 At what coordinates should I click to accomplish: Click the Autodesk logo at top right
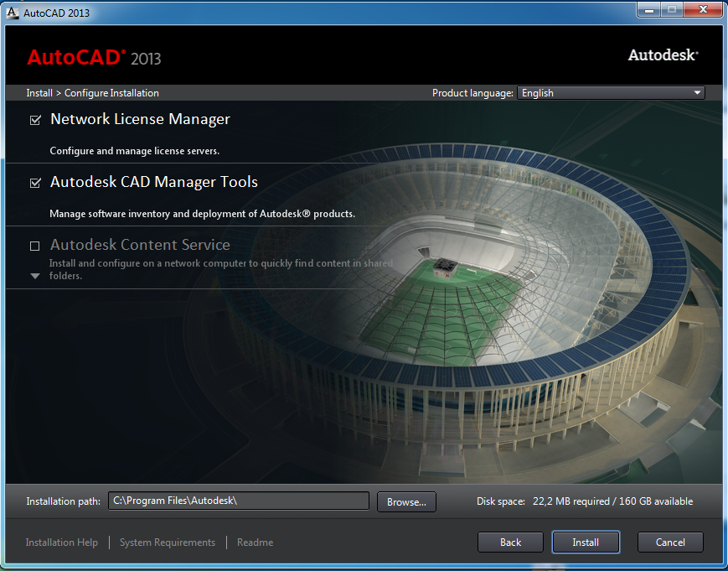click(663, 55)
